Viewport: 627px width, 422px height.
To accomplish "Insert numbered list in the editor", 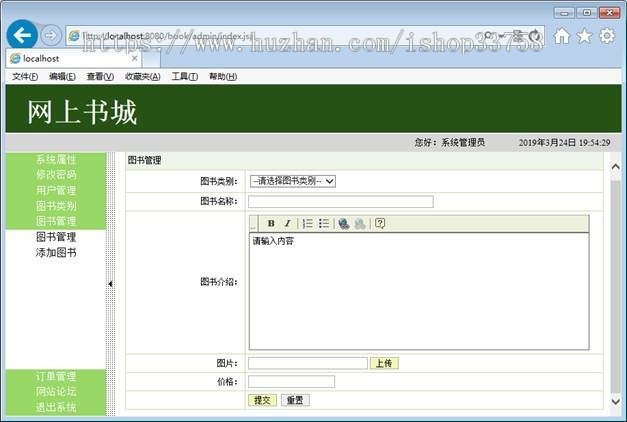I will (308, 224).
